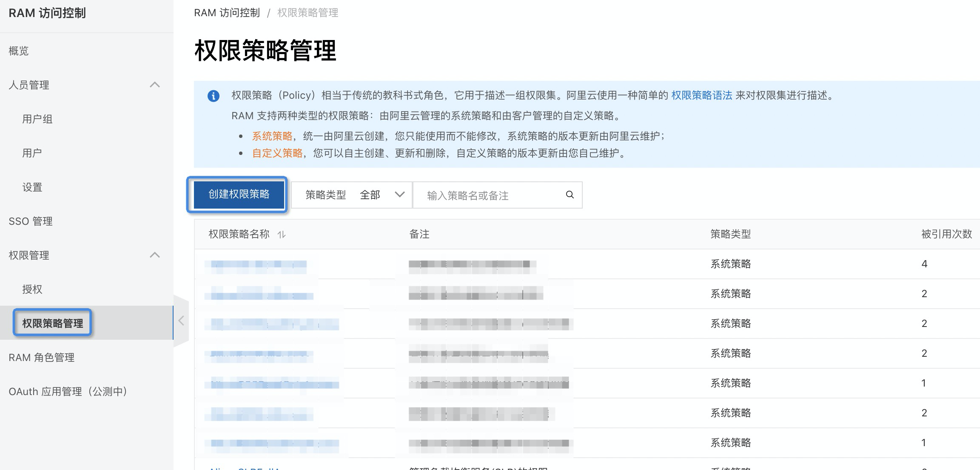Go to RAM 角色管理
The height and width of the screenshot is (470, 980).
pos(42,358)
